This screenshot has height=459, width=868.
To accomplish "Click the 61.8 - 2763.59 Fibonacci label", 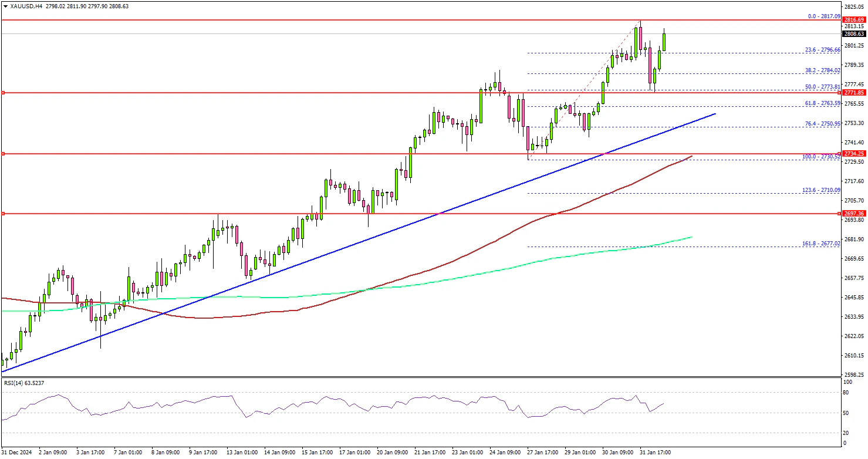I will click(x=822, y=103).
